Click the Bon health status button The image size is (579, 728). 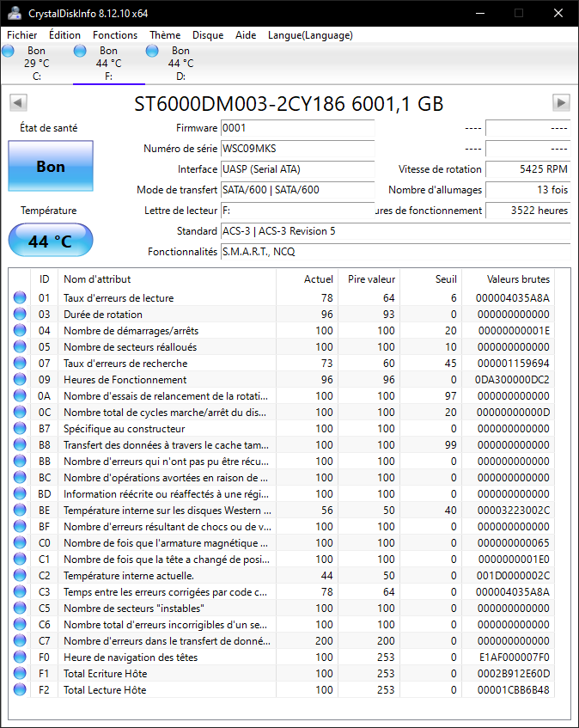[50, 167]
